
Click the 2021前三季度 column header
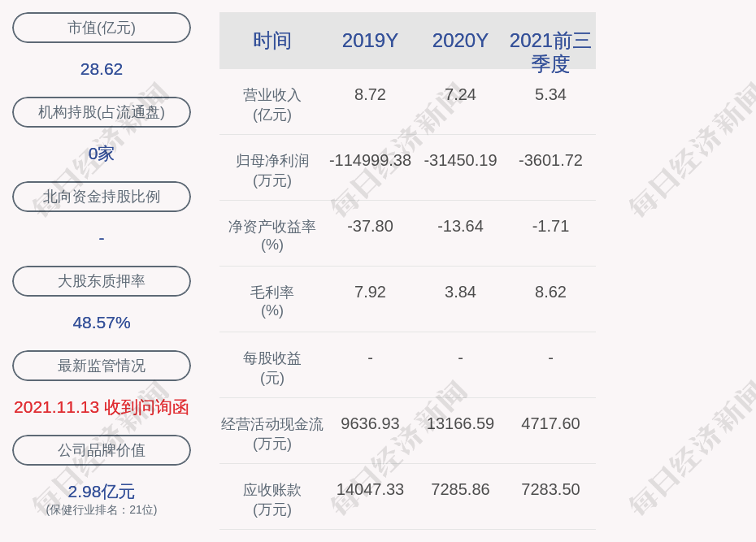550,52
